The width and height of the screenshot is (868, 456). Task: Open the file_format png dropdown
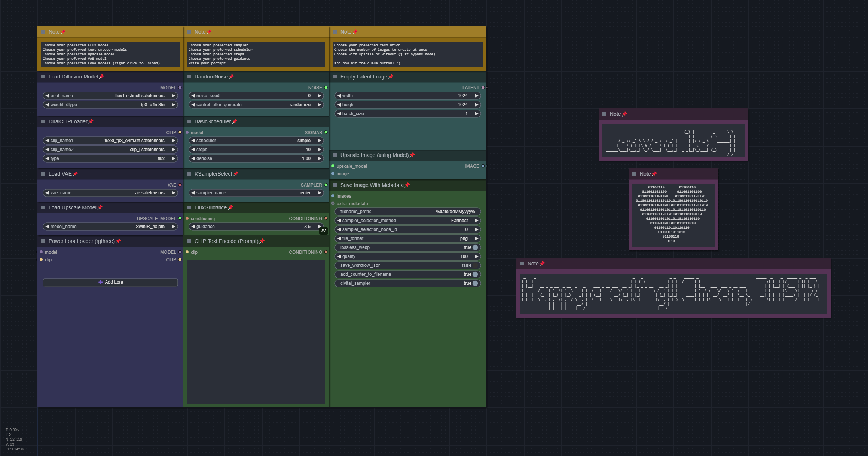[x=408, y=238]
